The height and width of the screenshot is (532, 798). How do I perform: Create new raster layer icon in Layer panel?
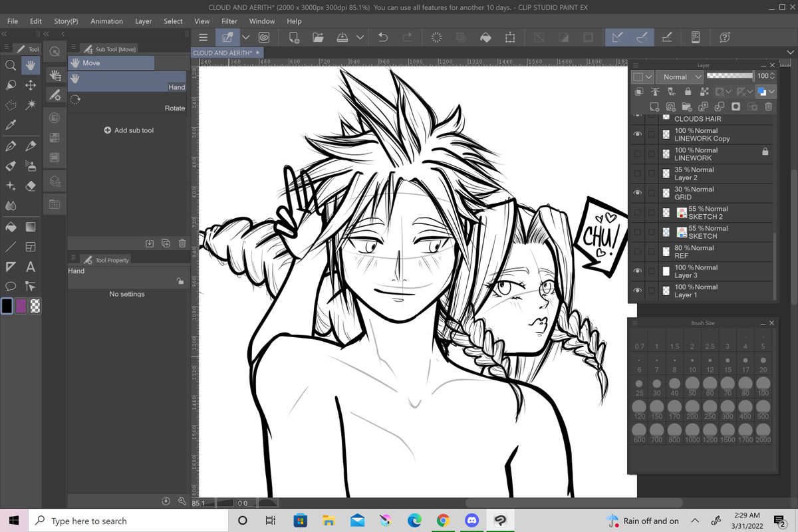(x=655, y=106)
